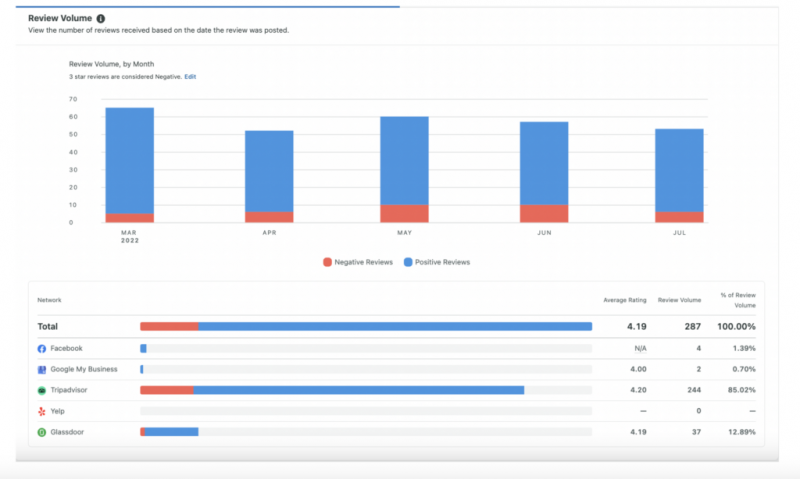Click the Facebook network icon
This screenshot has width=800, height=479.
[x=42, y=349]
